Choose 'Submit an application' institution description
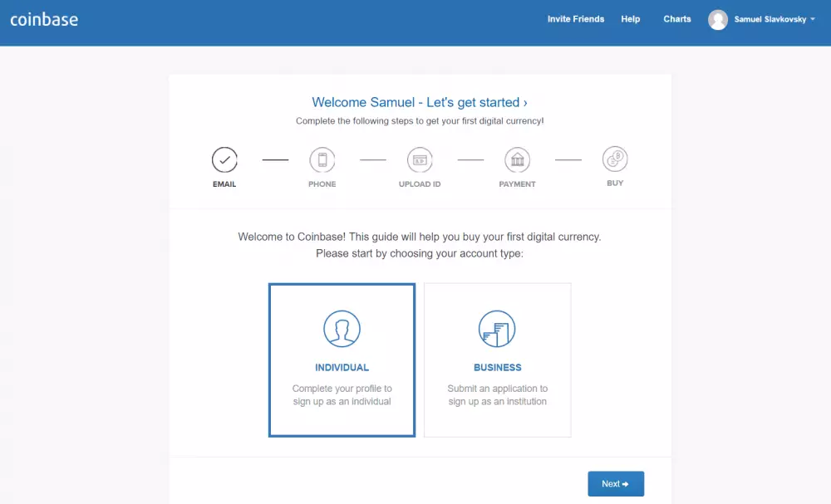Viewport: 831px width, 504px height. click(x=497, y=395)
